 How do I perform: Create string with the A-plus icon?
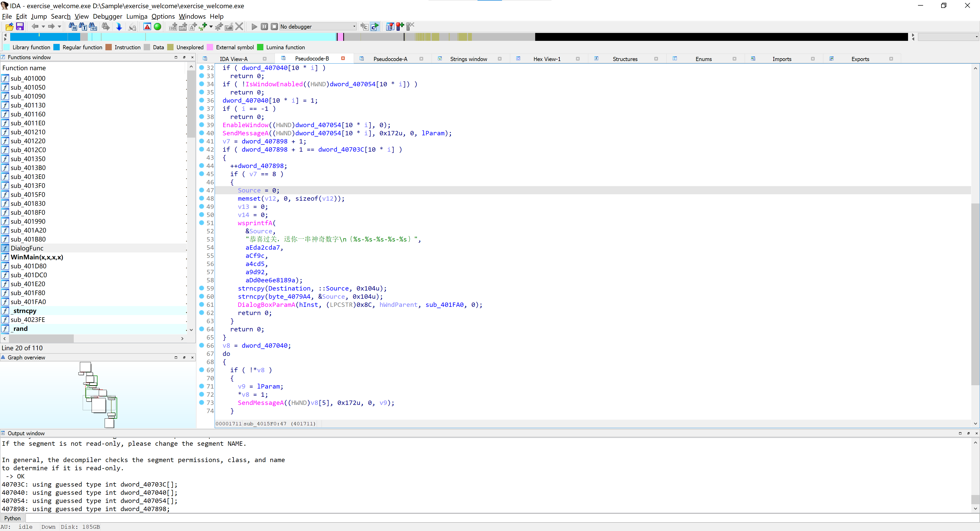click(x=193, y=26)
